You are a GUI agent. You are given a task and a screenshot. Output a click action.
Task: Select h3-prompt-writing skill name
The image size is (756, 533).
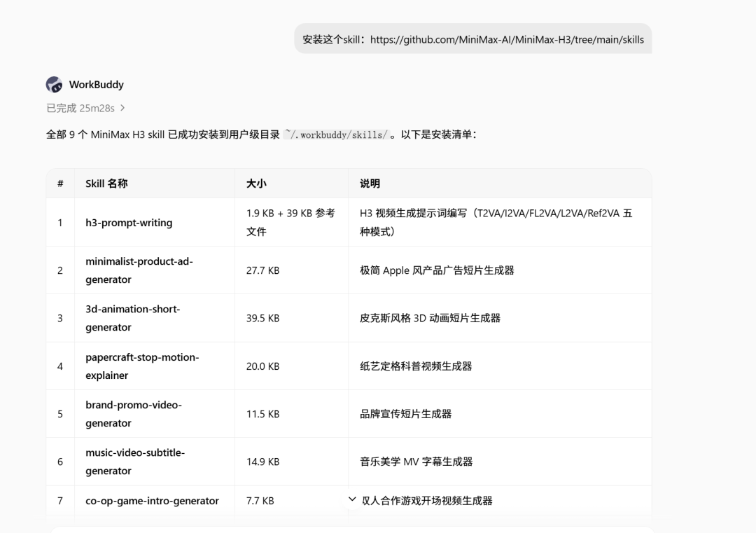(x=129, y=222)
